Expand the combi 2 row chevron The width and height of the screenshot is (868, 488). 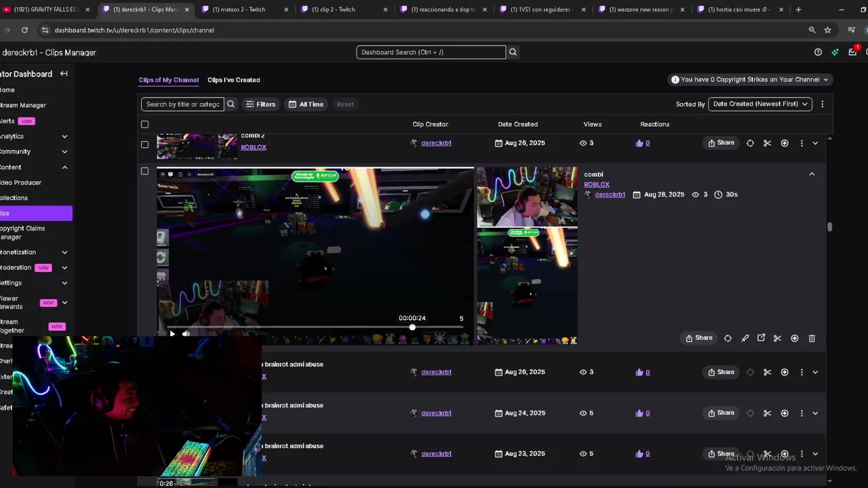815,143
